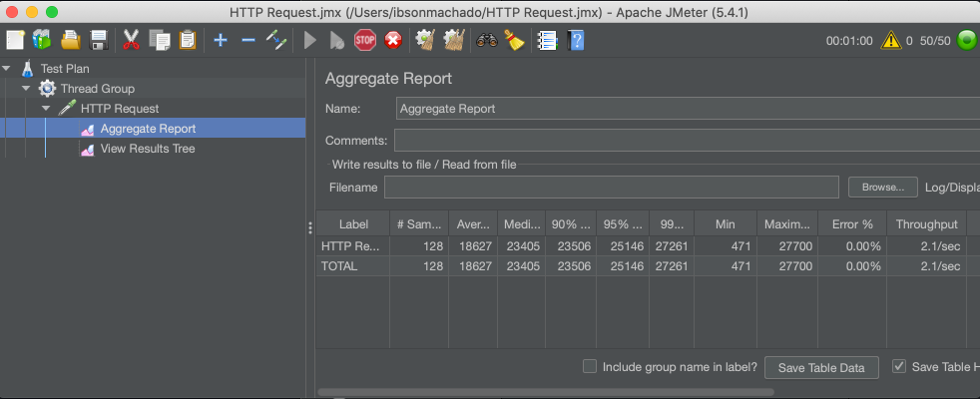
Task: Open Search with binoculars icon
Action: pyautogui.click(x=486, y=41)
